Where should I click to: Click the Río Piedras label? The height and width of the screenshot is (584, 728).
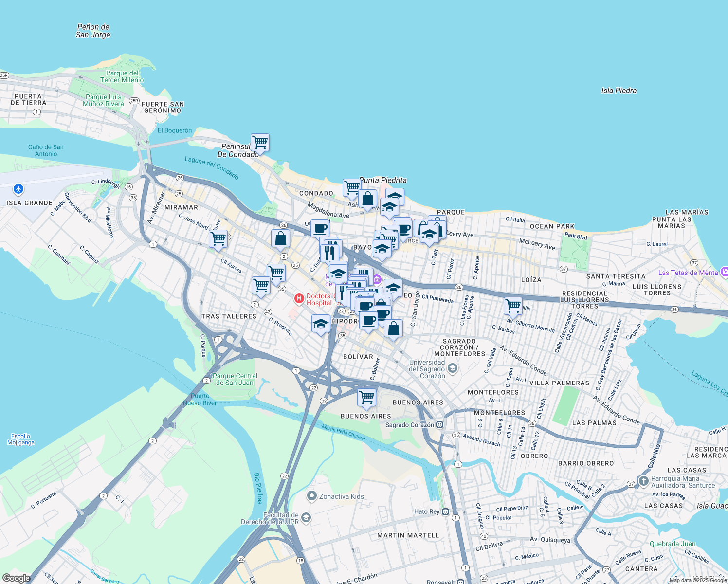coord(258,488)
